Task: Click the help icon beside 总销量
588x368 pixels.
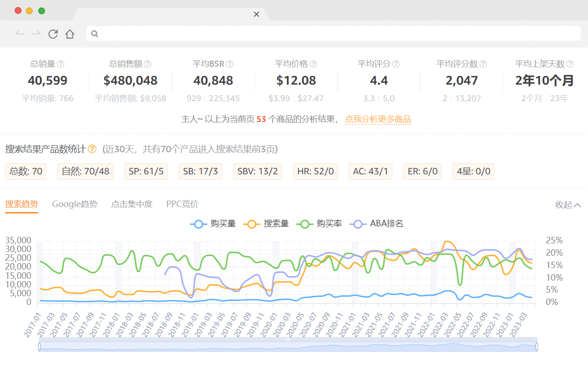Action: coord(61,64)
